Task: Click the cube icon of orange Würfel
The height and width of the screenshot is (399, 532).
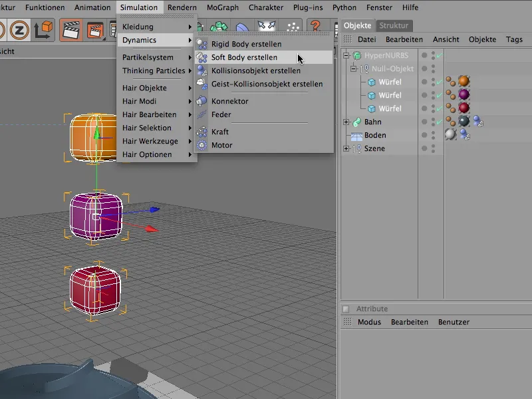Action: tap(372, 82)
